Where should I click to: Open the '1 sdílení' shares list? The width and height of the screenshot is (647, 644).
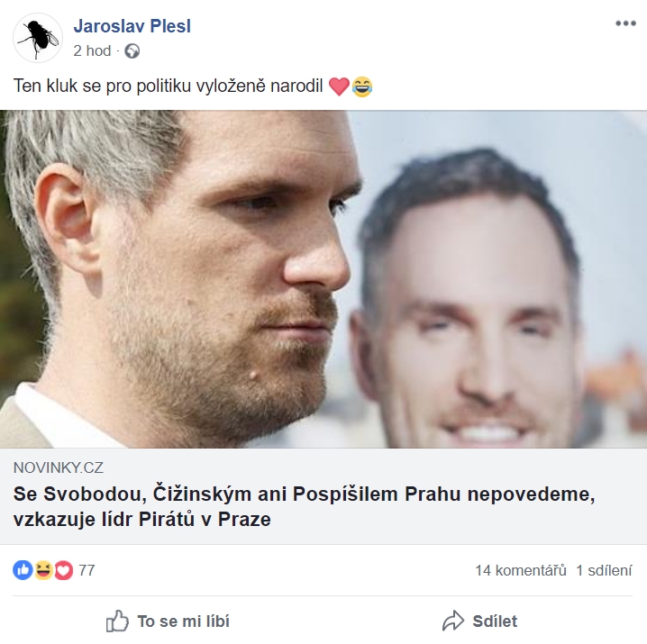(604, 570)
